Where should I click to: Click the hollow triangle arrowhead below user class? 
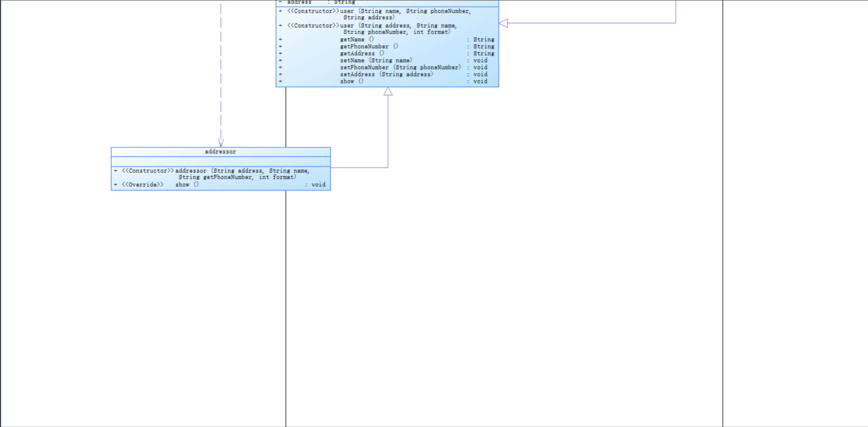click(x=388, y=92)
